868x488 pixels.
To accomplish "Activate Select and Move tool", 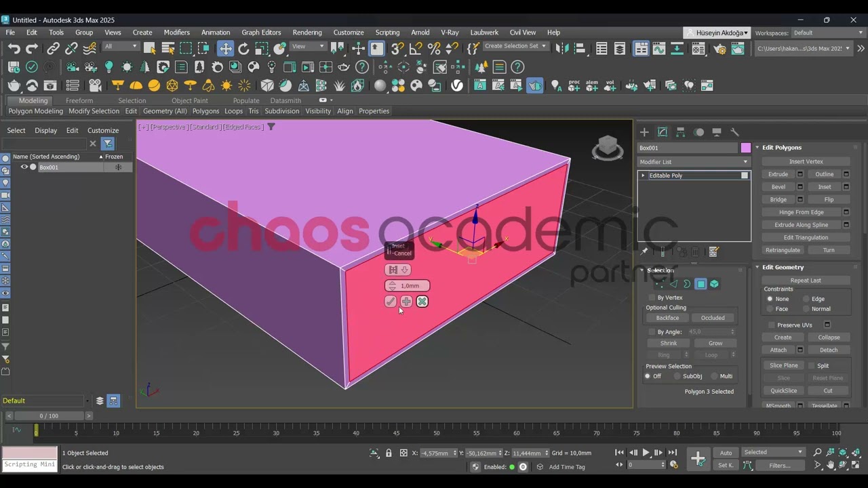I will pyautogui.click(x=225, y=48).
